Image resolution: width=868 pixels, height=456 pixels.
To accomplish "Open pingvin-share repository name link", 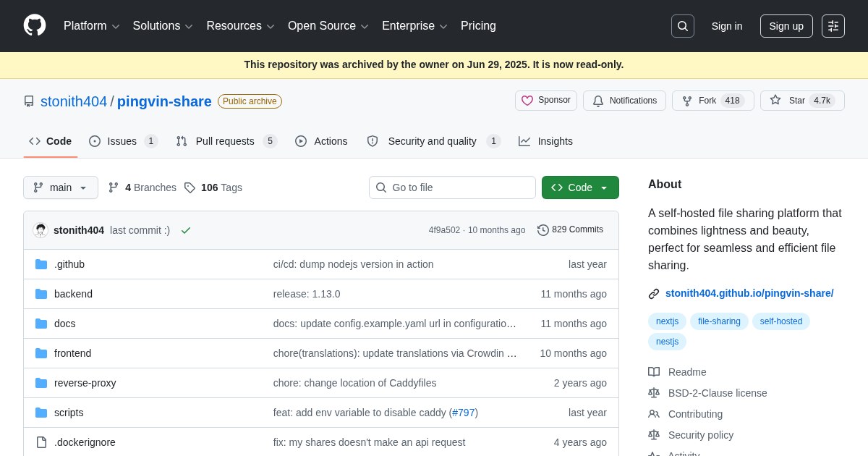I will click(164, 101).
